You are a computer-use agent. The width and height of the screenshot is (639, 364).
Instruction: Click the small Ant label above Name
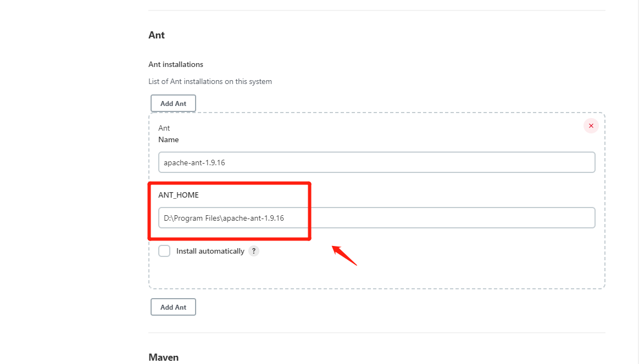click(x=164, y=128)
